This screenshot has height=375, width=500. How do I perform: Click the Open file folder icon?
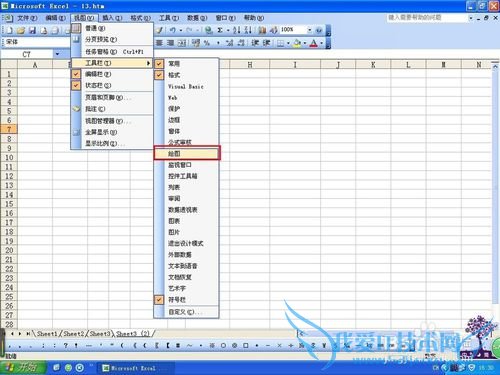point(21,30)
